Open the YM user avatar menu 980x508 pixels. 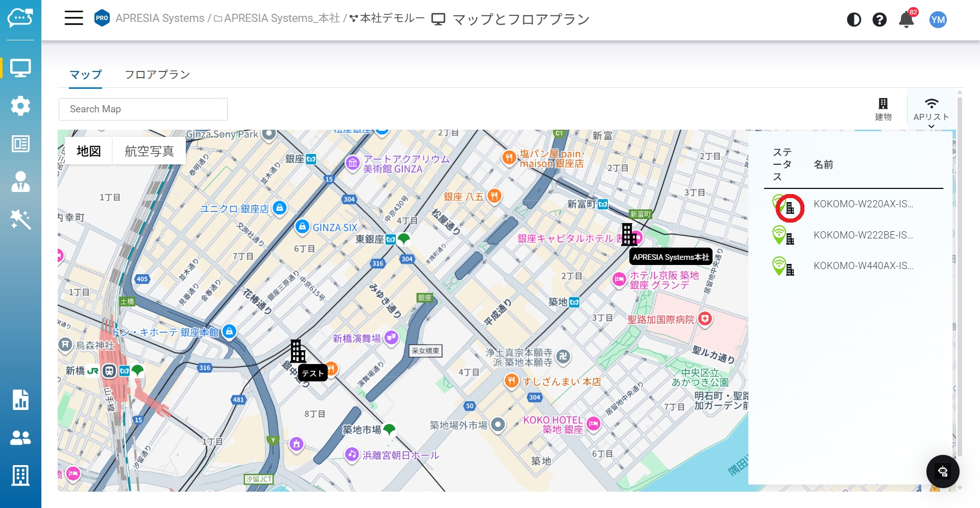point(938,20)
